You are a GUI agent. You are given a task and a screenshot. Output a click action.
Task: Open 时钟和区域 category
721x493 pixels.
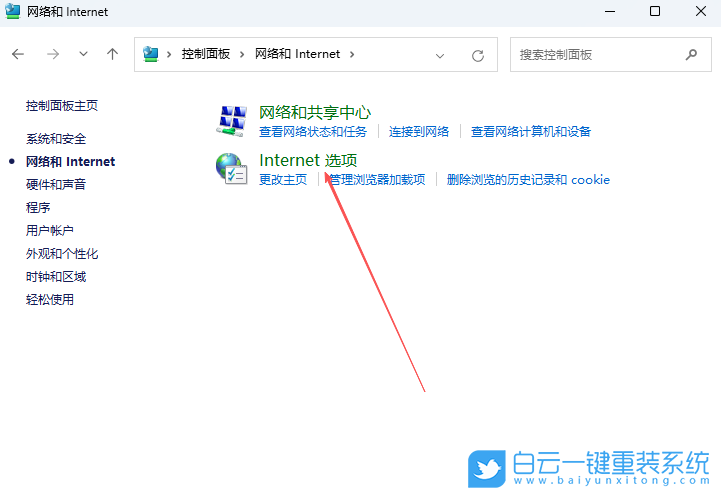pos(56,276)
